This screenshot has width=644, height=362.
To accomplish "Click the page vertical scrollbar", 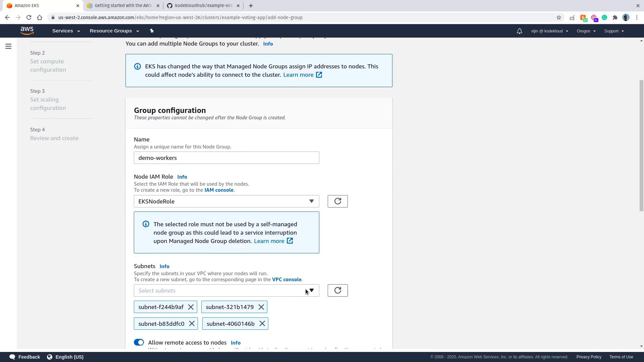I will click(x=641, y=146).
